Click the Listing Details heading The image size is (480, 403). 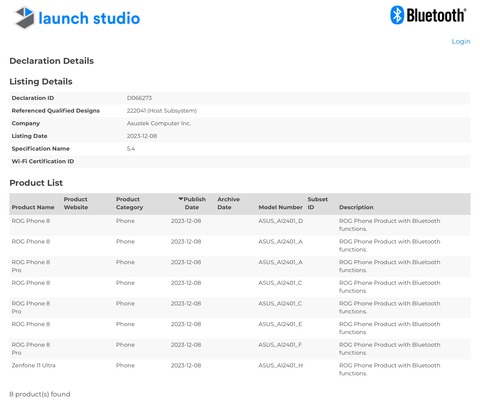click(x=41, y=82)
